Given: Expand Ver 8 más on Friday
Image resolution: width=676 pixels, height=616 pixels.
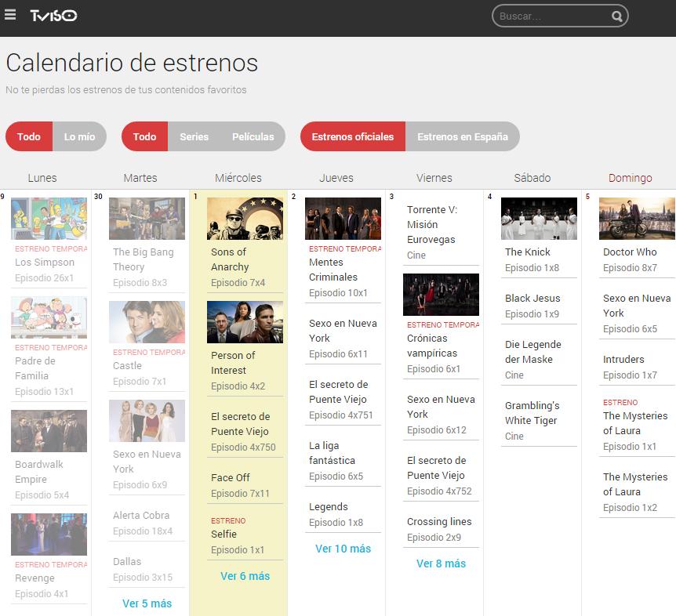Looking at the screenshot, I should tap(441, 563).
